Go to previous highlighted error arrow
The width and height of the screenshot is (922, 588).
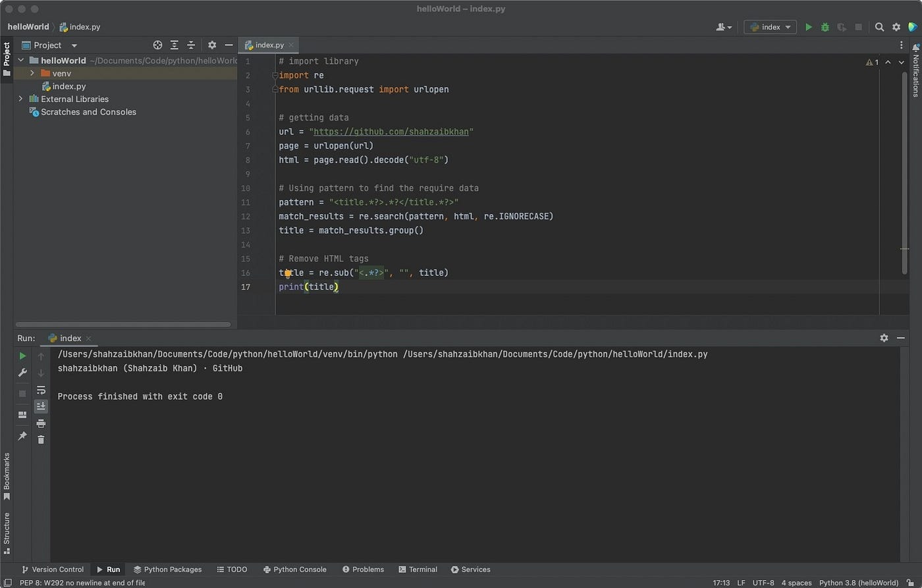[888, 62]
